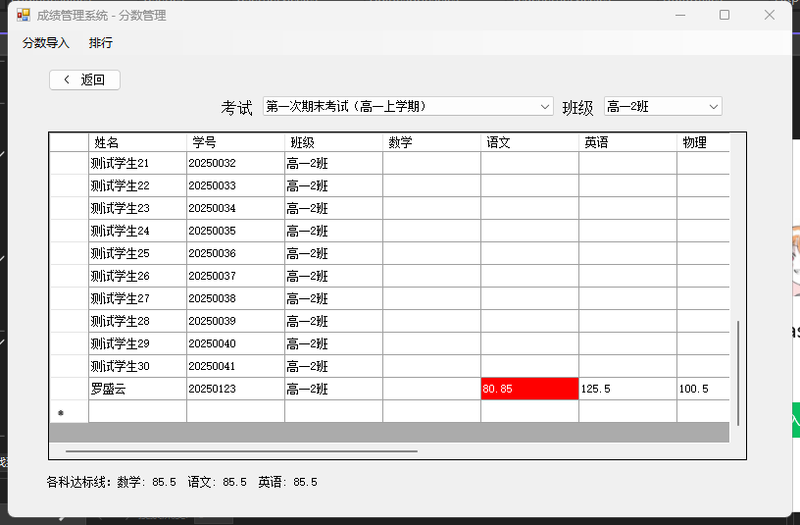Click 高一2班 class cell for 罗盛云

click(x=334, y=389)
